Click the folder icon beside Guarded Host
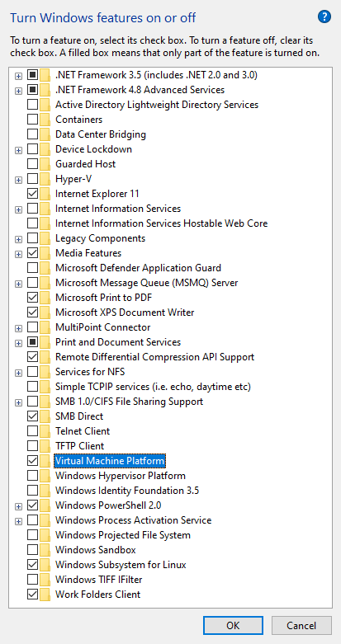The width and height of the screenshot is (341, 644). [45, 164]
